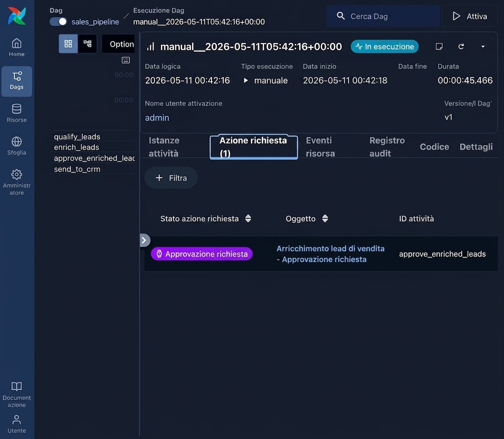The width and height of the screenshot is (504, 439).
Task: Open the Documentazione menu
Action: click(17, 395)
